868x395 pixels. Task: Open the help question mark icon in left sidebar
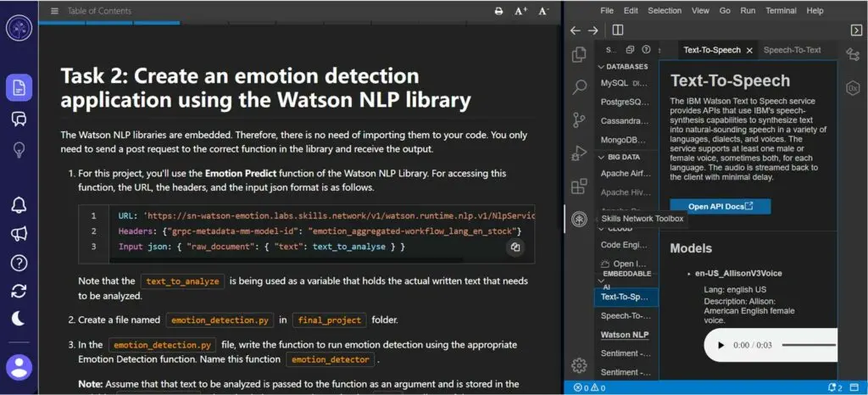tap(19, 263)
